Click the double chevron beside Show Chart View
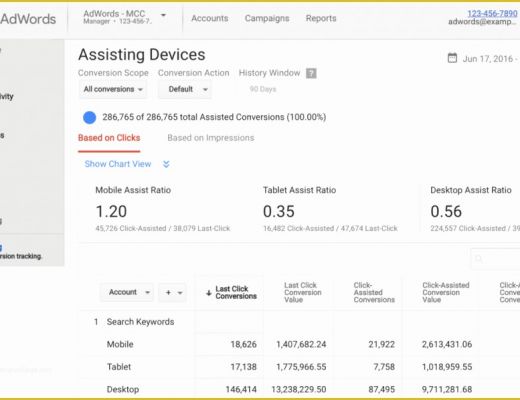 (x=166, y=164)
